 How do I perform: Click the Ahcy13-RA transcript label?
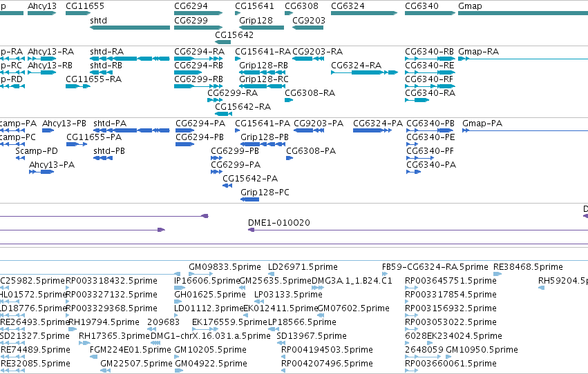50,52
